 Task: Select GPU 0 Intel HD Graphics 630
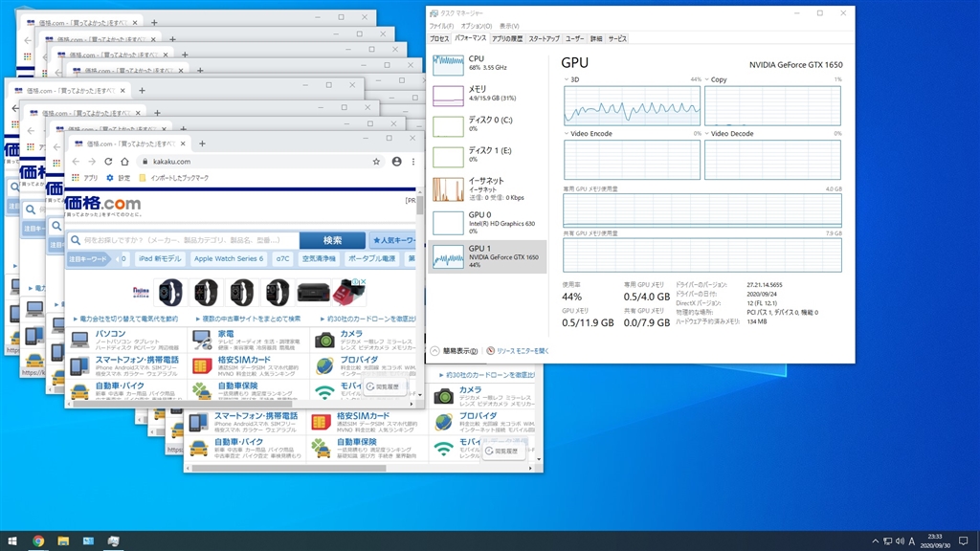(487, 222)
